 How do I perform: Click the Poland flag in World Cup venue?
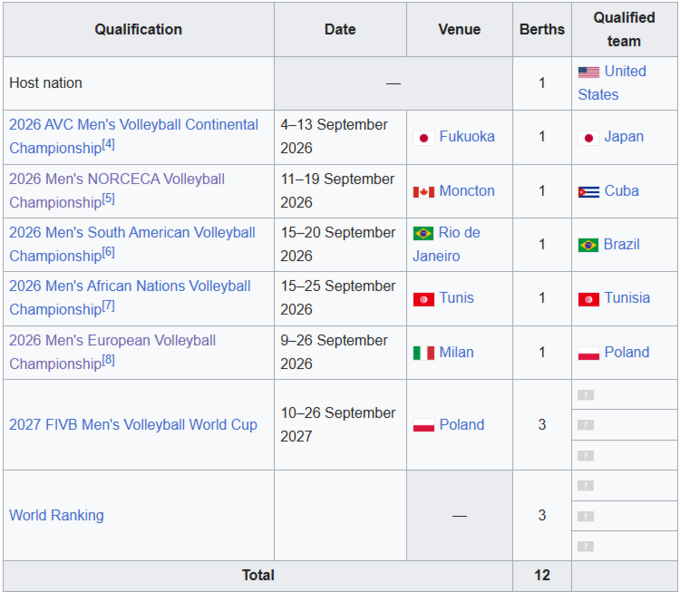coord(424,425)
